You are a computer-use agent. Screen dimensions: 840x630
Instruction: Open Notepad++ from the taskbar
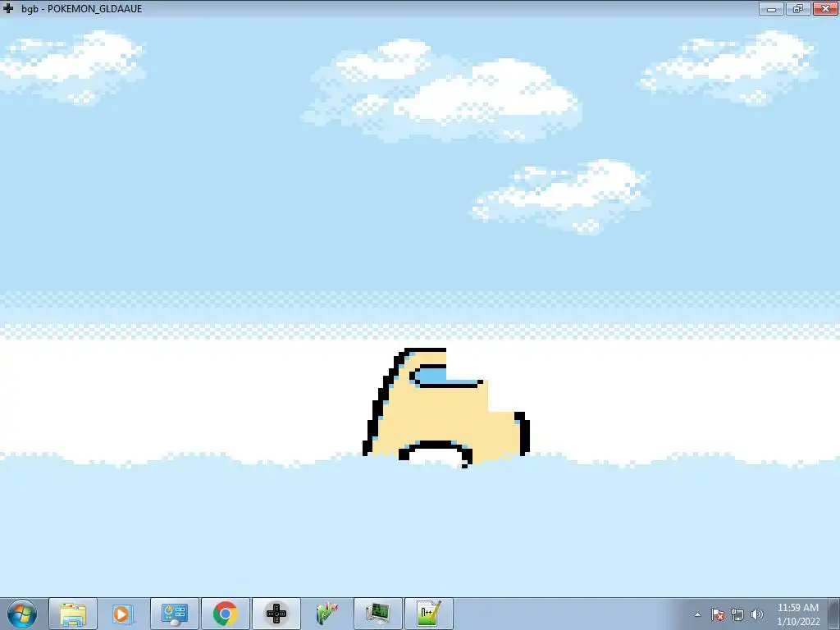coord(428,614)
